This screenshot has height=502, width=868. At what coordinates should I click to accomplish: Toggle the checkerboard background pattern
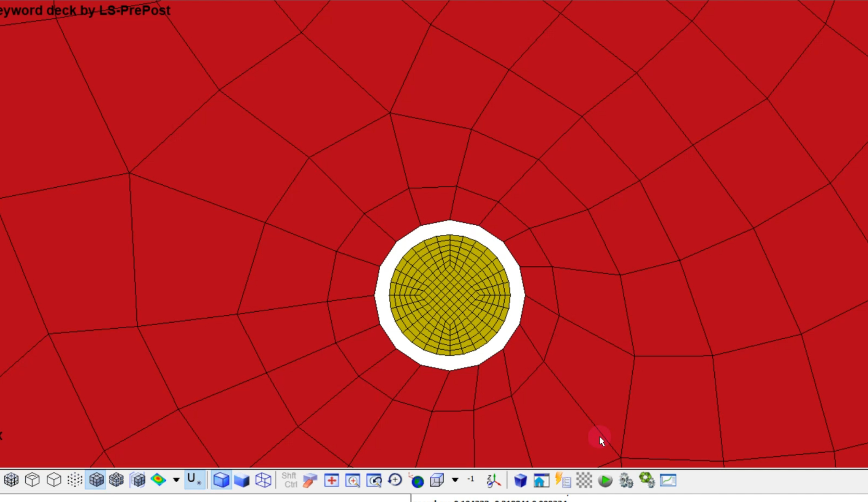(x=584, y=480)
